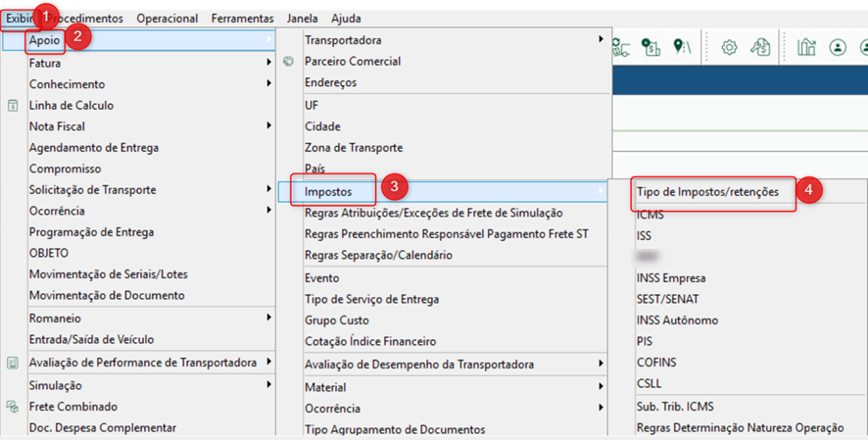868x440 pixels.
Task: Open the Procedimentos menu
Action: tap(84, 19)
